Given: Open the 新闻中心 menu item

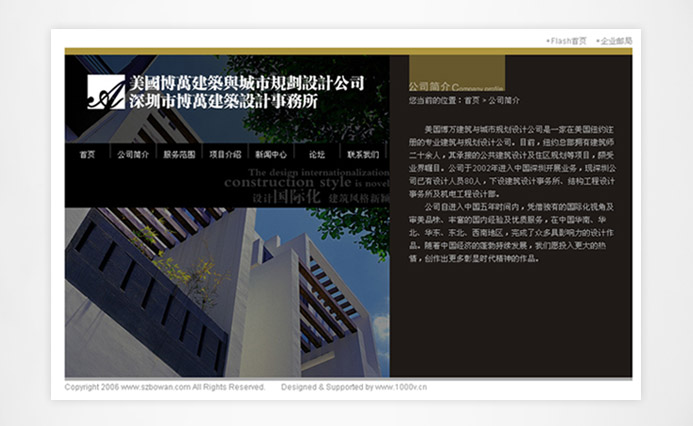Looking at the screenshot, I should (x=271, y=155).
